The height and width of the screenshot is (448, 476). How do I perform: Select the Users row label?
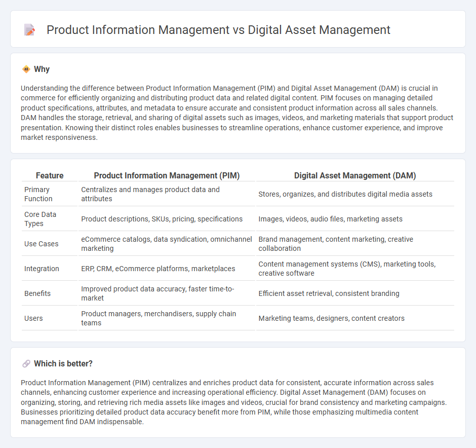tap(33, 318)
